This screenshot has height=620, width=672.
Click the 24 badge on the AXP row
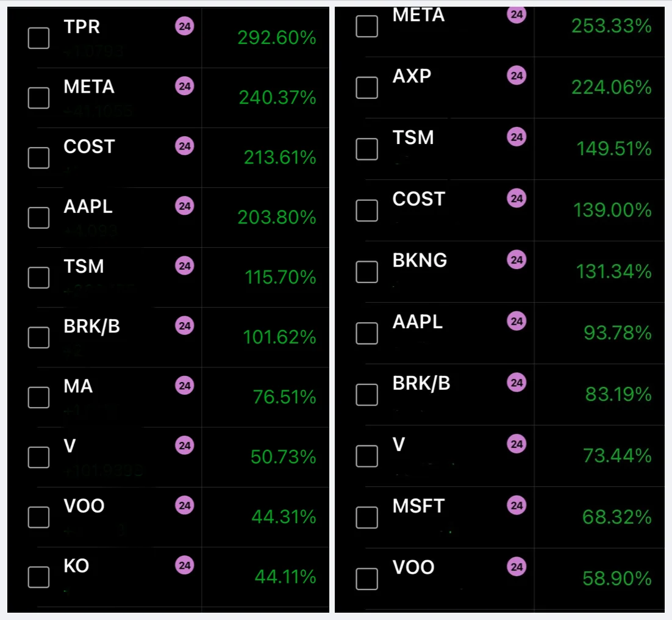point(517,76)
